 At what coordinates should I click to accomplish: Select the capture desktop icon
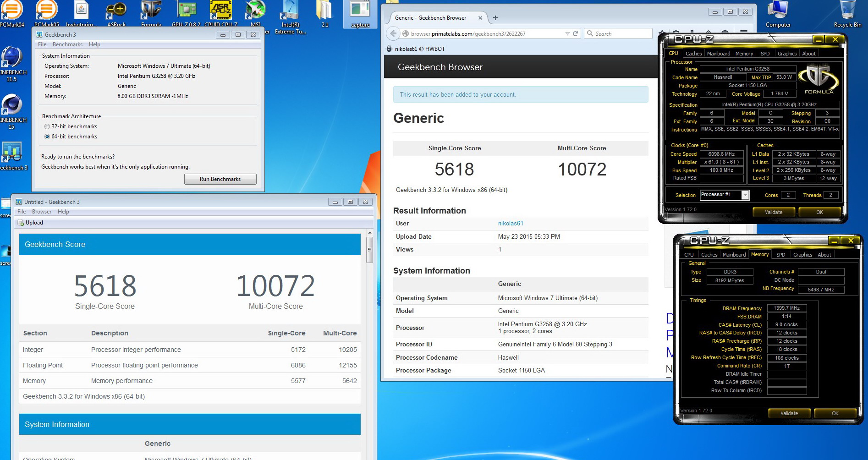point(360,14)
